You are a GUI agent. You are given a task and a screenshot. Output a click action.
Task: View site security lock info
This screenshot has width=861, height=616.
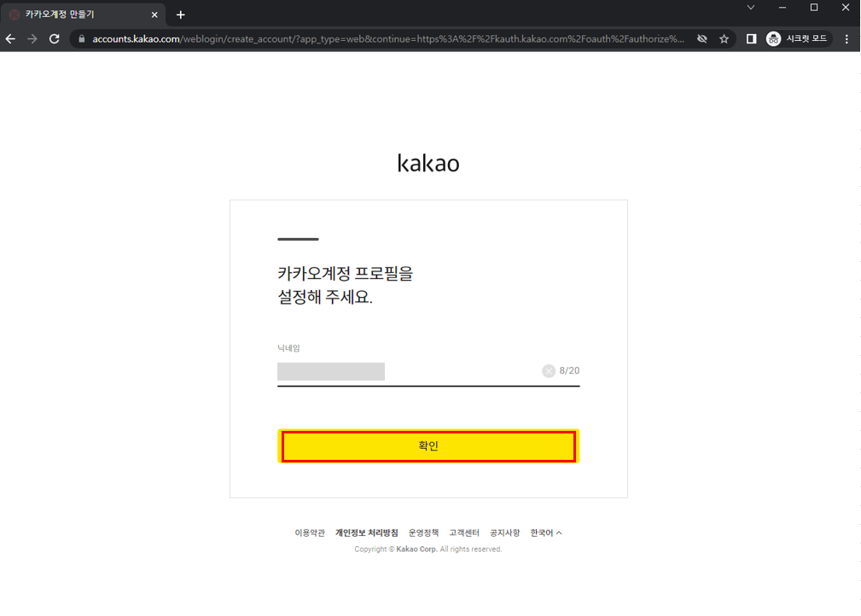(x=82, y=39)
